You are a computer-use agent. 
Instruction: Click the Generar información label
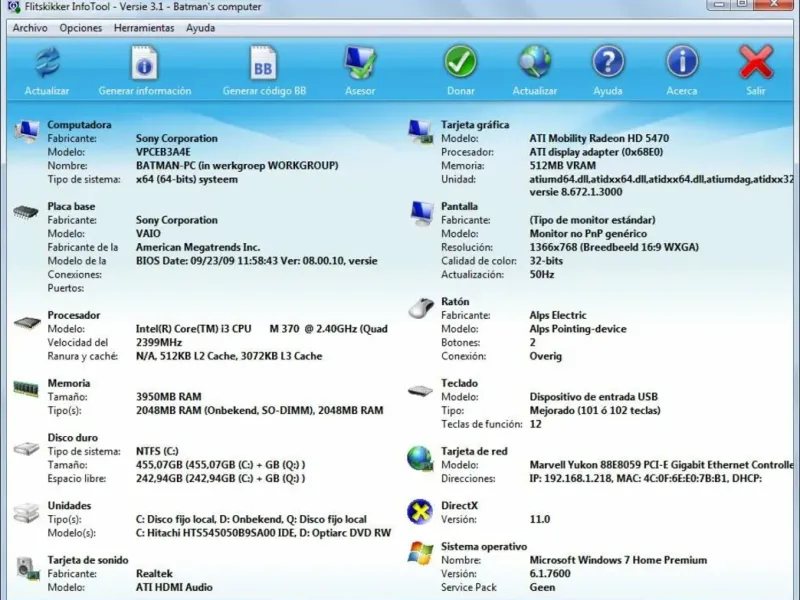coord(145,91)
